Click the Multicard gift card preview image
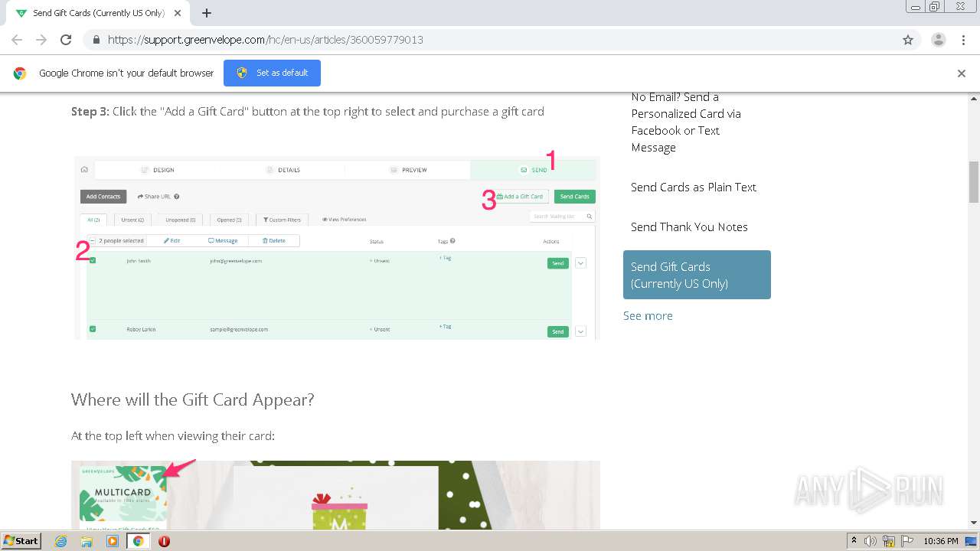 123,494
